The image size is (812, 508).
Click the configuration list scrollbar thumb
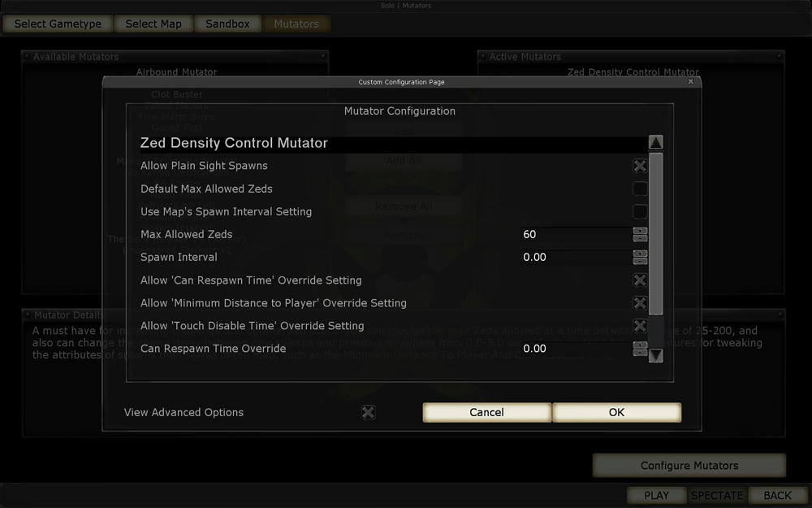(655, 234)
